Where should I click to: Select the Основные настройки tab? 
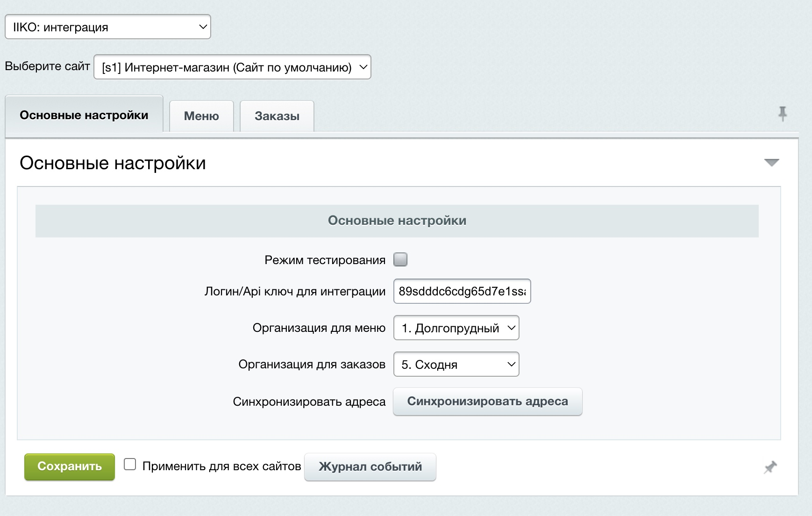pyautogui.click(x=84, y=115)
